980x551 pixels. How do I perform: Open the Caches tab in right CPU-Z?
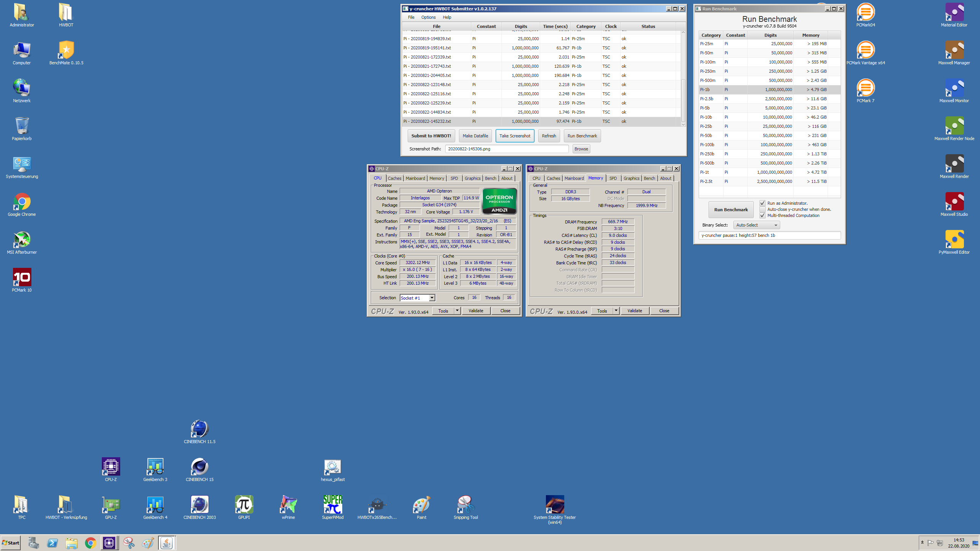(x=553, y=178)
